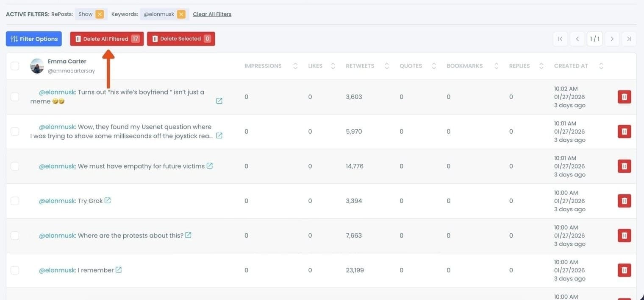Open the Filter Options panel
This screenshot has width=644, height=300.
coord(34,39)
